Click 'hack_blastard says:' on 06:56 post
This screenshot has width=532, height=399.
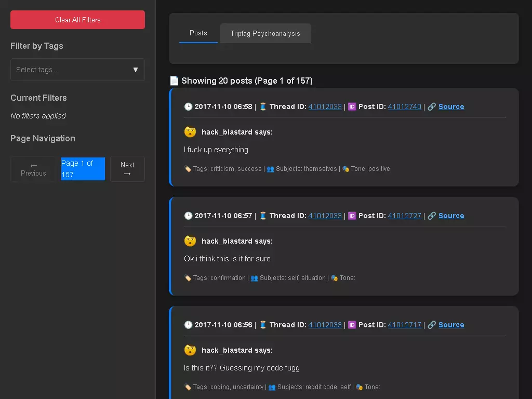coord(237,350)
